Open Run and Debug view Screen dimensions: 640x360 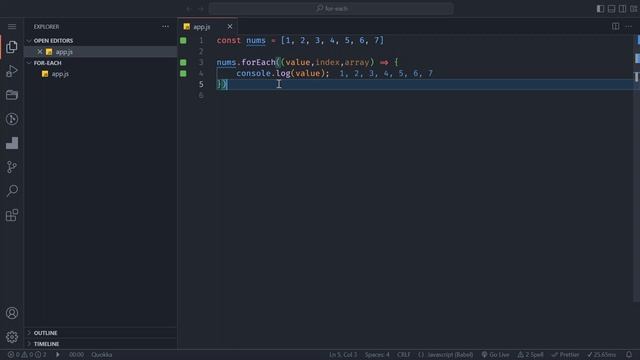point(12,71)
